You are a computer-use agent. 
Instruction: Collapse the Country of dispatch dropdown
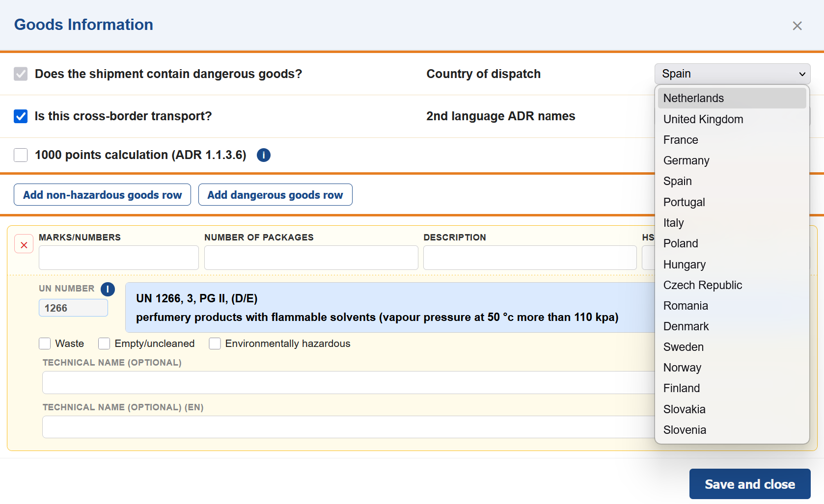(732, 74)
